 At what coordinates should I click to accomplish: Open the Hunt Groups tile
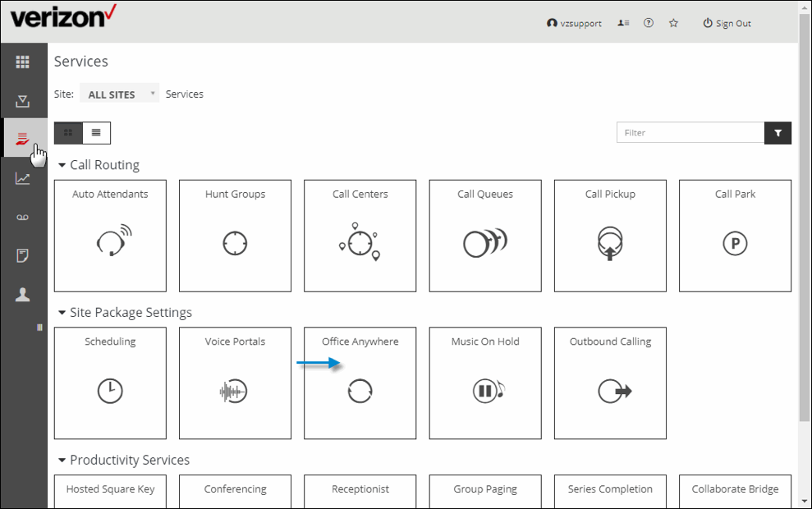pyautogui.click(x=235, y=236)
